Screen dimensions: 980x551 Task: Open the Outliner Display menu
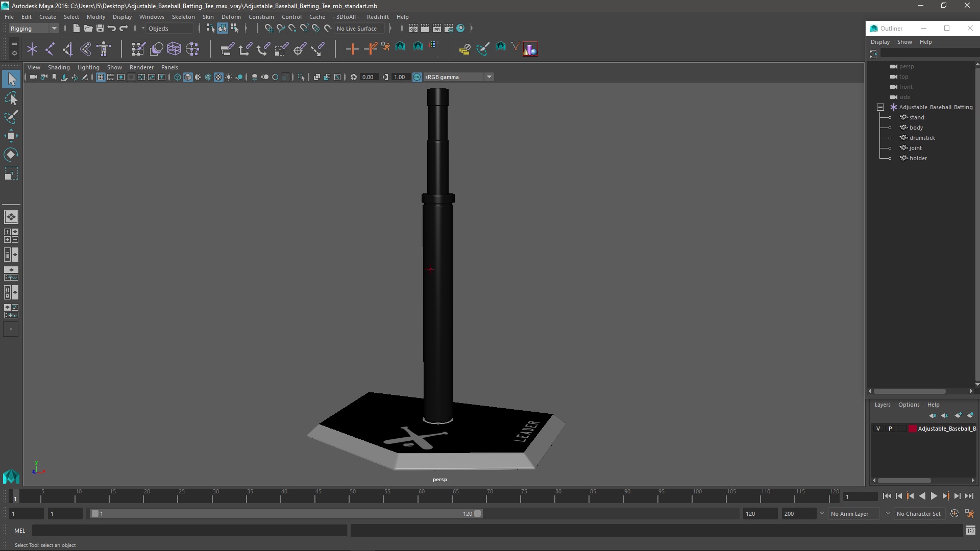[880, 42]
